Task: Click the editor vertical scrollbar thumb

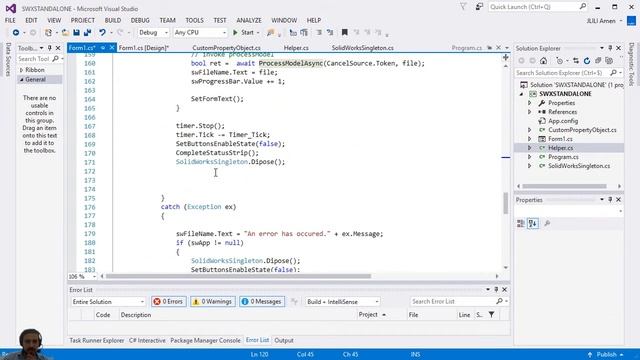Action: pyautogui.click(x=506, y=203)
